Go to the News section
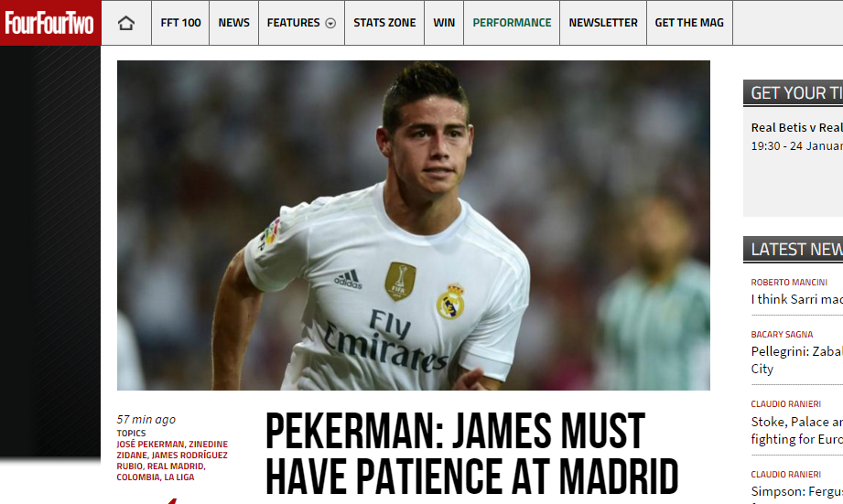This screenshot has height=504, width=843. click(234, 23)
